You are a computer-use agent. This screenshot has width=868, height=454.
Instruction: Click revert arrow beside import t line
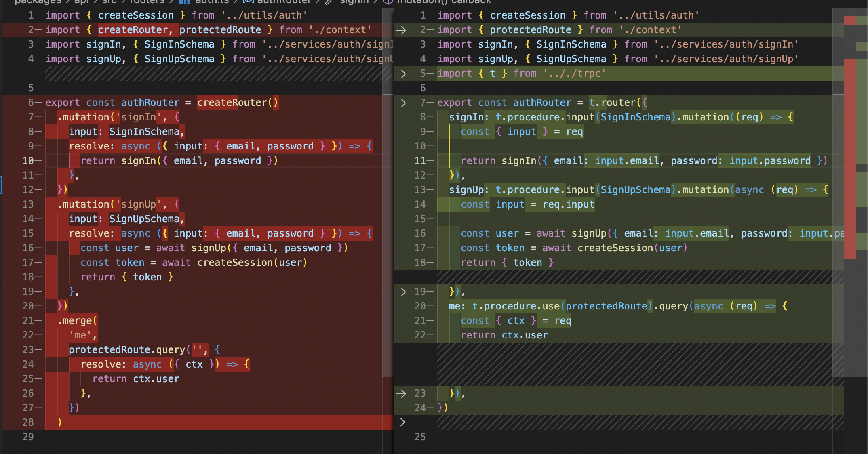click(x=400, y=74)
